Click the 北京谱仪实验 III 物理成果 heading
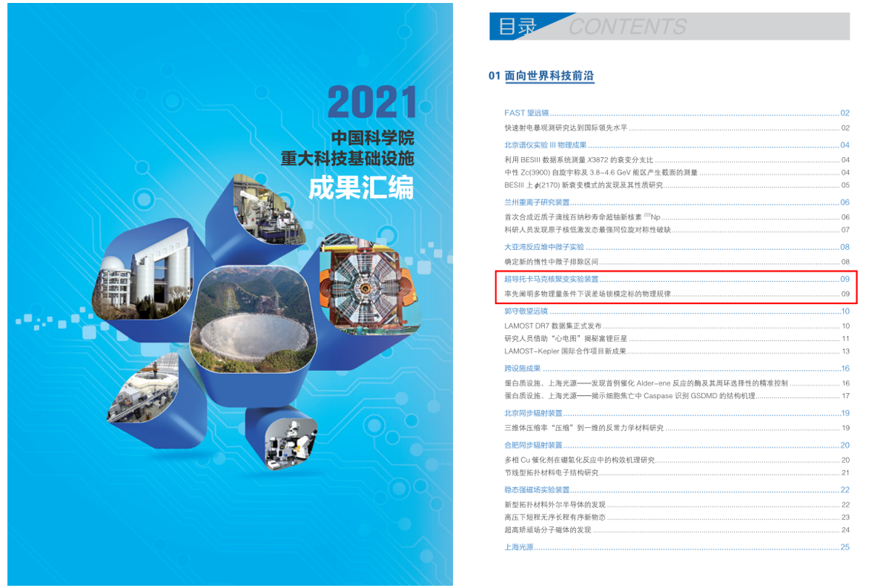Image resolution: width=886 pixels, height=588 pixels. (x=545, y=145)
